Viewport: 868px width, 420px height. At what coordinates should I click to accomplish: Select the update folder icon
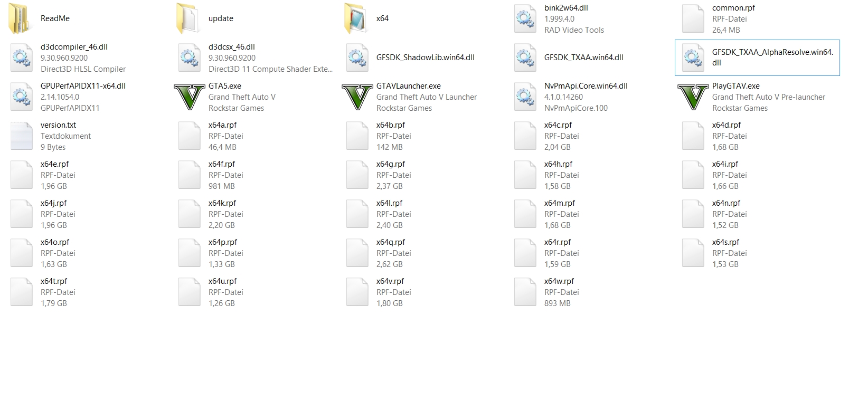click(189, 18)
